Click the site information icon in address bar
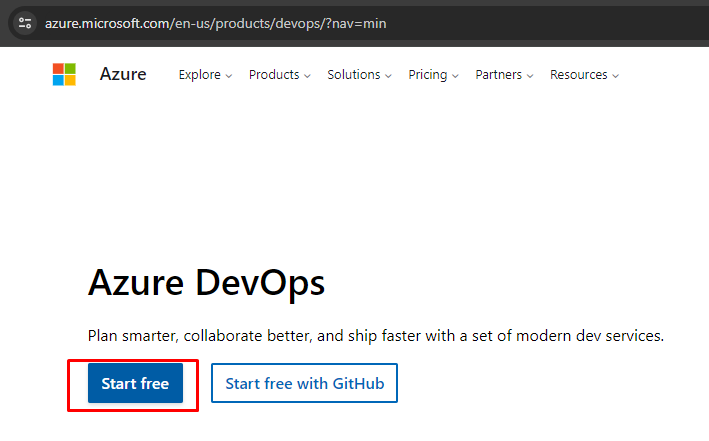The height and width of the screenshot is (441, 709). [x=26, y=21]
